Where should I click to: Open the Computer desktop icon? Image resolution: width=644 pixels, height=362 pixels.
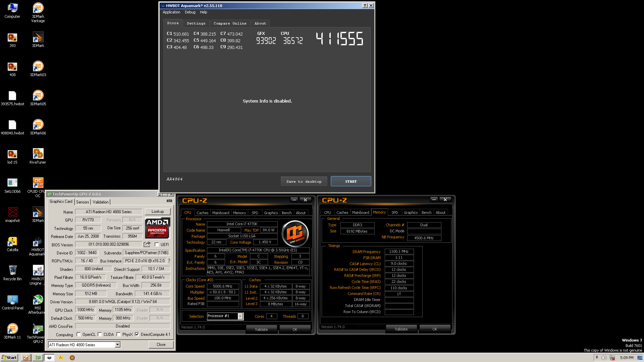[x=12, y=10]
